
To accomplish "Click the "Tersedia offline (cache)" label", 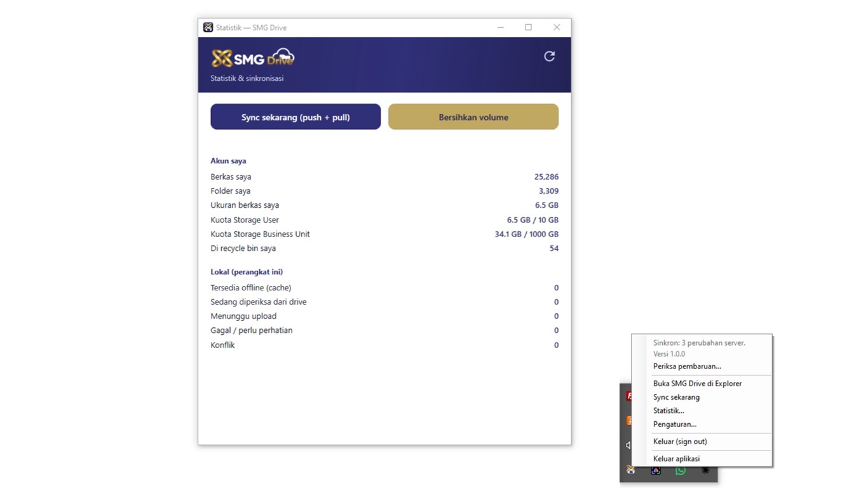I will (x=250, y=288).
